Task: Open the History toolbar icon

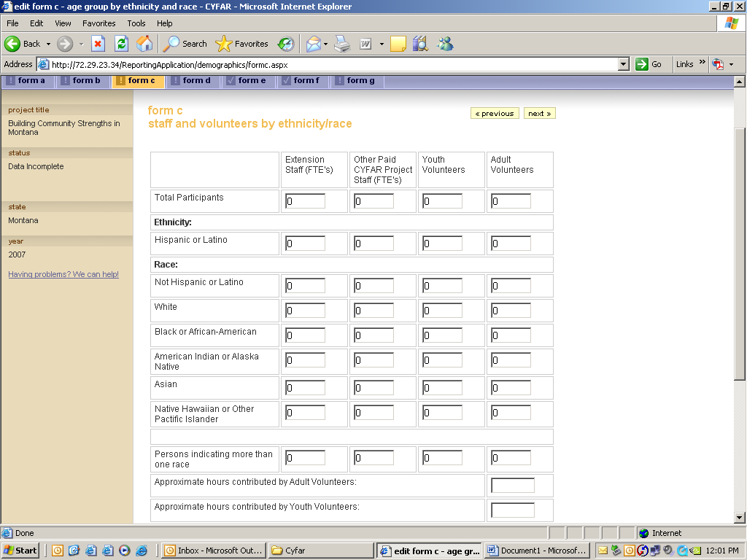Action: tap(286, 44)
